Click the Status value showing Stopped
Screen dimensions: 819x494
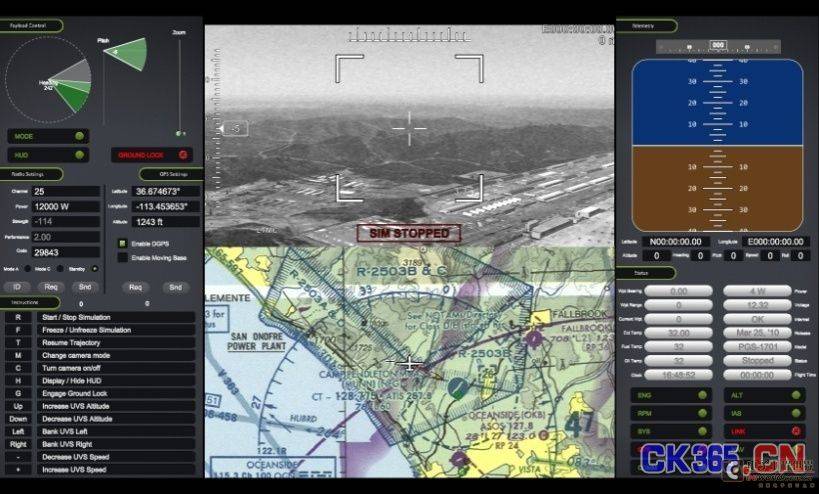pyautogui.click(x=757, y=361)
